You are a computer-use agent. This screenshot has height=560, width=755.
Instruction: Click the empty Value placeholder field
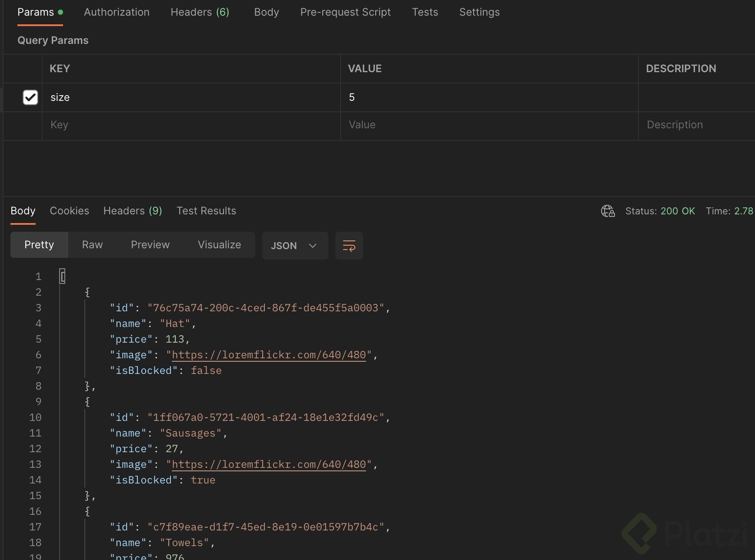click(489, 125)
